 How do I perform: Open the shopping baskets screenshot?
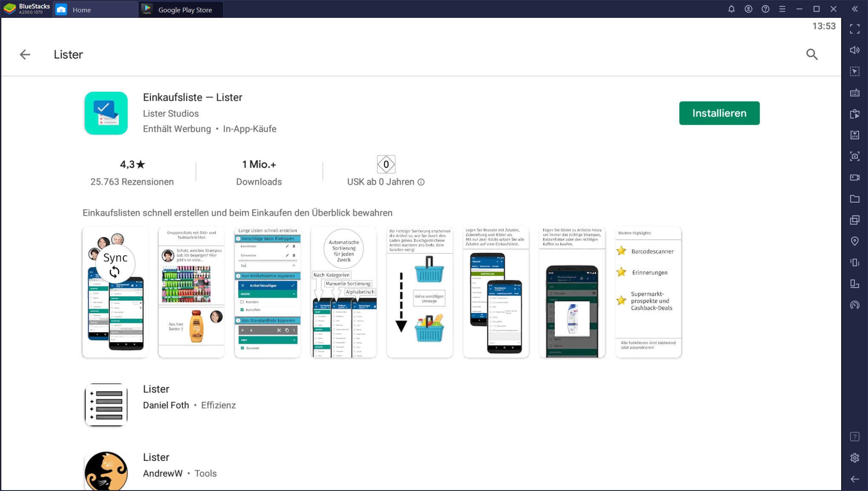[x=420, y=292]
